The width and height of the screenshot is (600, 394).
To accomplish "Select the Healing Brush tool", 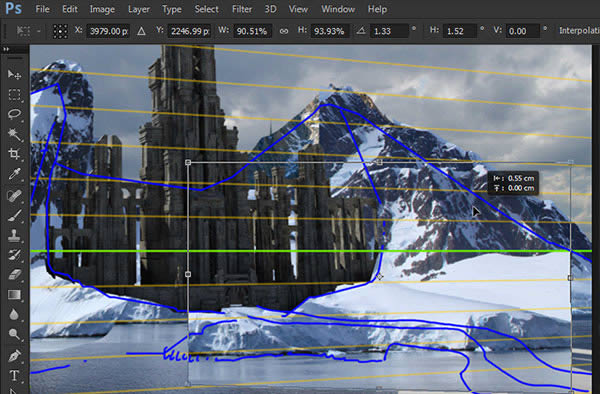I will click(14, 195).
